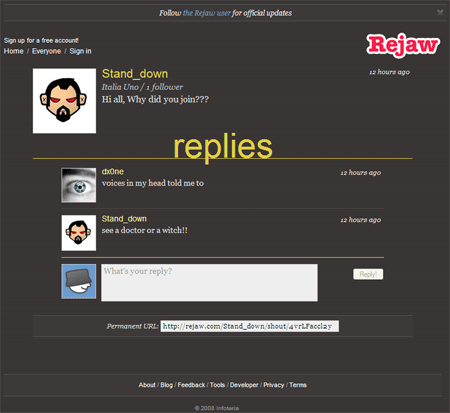Image resolution: width=450 pixels, height=413 pixels.
Task: Open dx0ne's eye avatar
Action: pyautogui.click(x=79, y=185)
